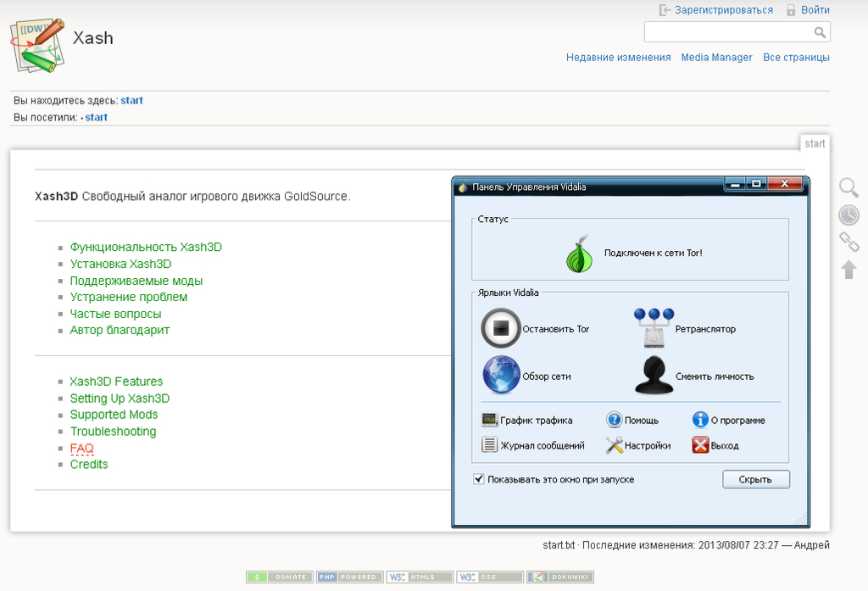
Task: Uncheck Показывать это окно при запуске
Action: [479, 479]
